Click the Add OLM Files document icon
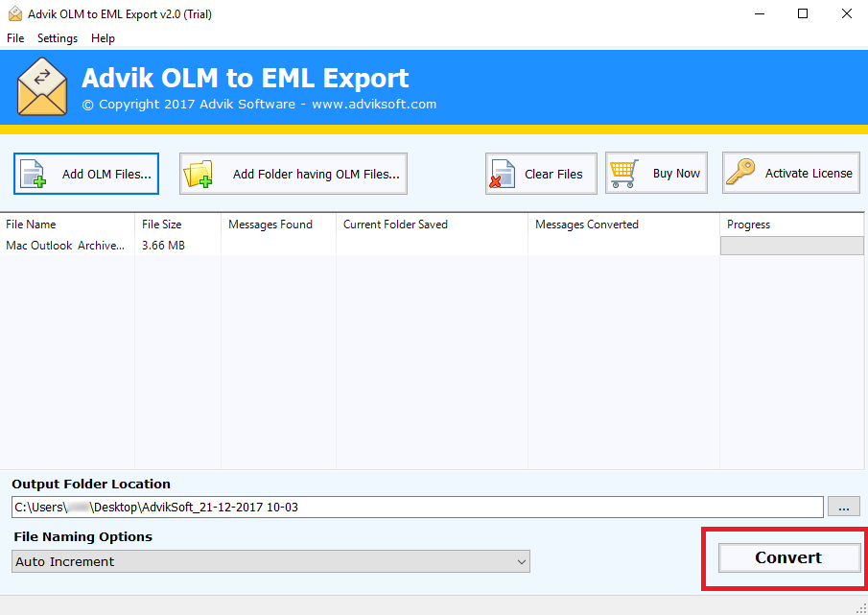 coord(33,174)
